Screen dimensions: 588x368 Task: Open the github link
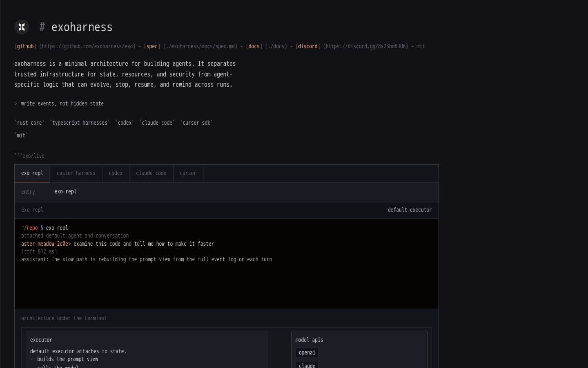coord(25,46)
